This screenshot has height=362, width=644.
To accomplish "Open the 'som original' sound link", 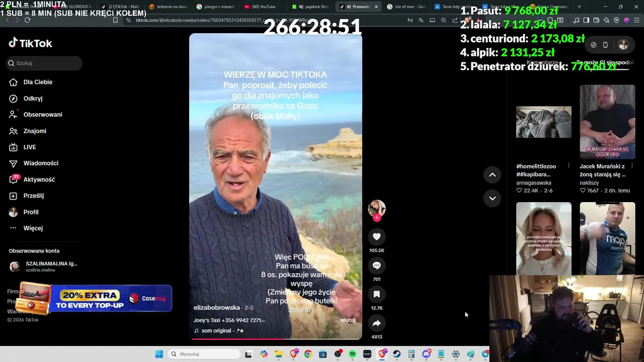I will 219,331.
